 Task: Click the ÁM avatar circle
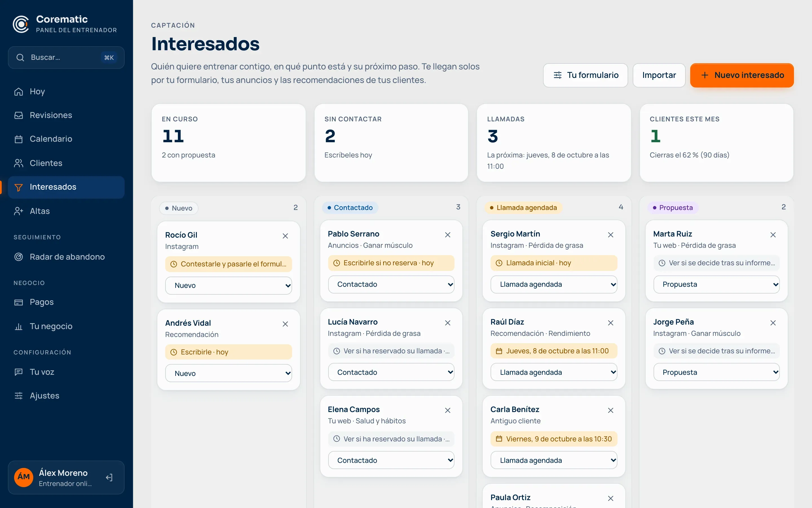point(24,477)
